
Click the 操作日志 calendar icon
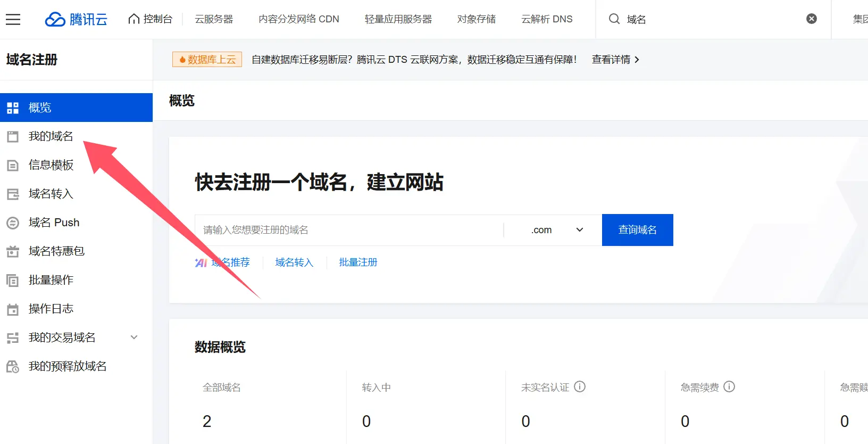(13, 309)
